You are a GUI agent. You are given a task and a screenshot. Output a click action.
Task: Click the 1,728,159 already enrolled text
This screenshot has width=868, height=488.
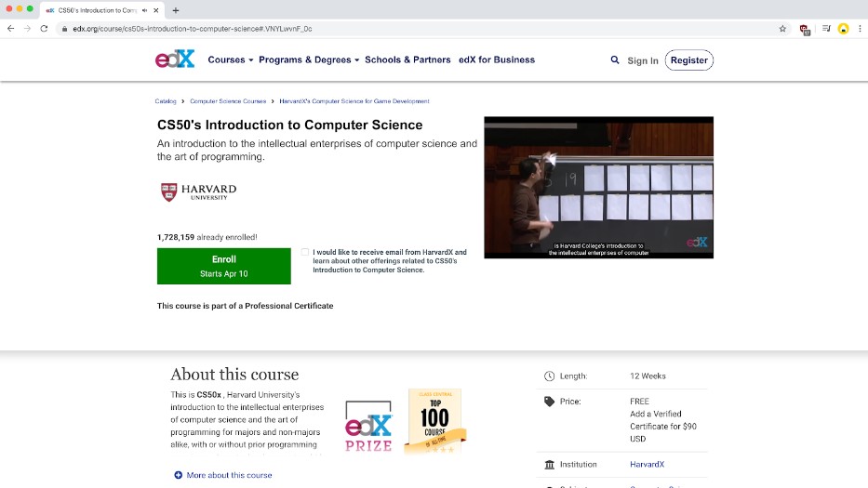click(x=207, y=237)
